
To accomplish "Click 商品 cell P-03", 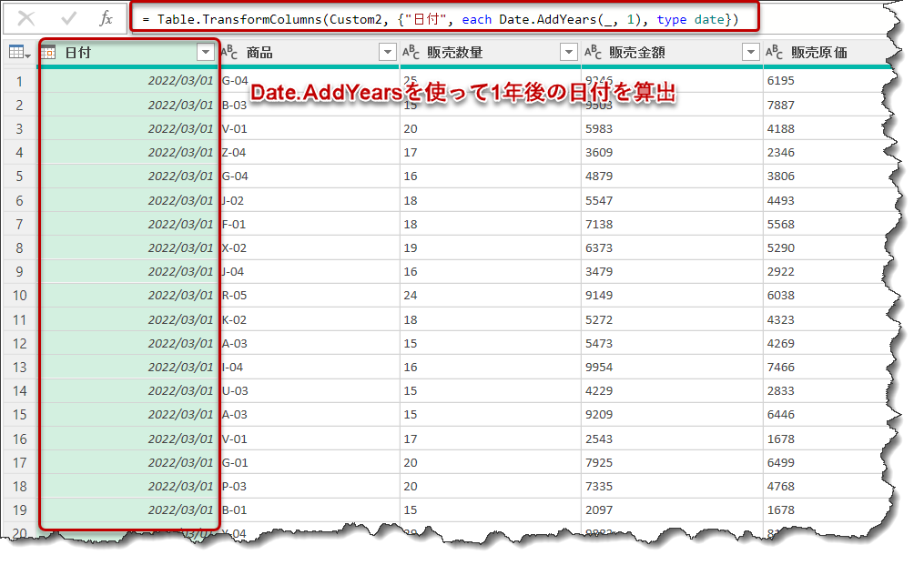I will click(x=310, y=486).
